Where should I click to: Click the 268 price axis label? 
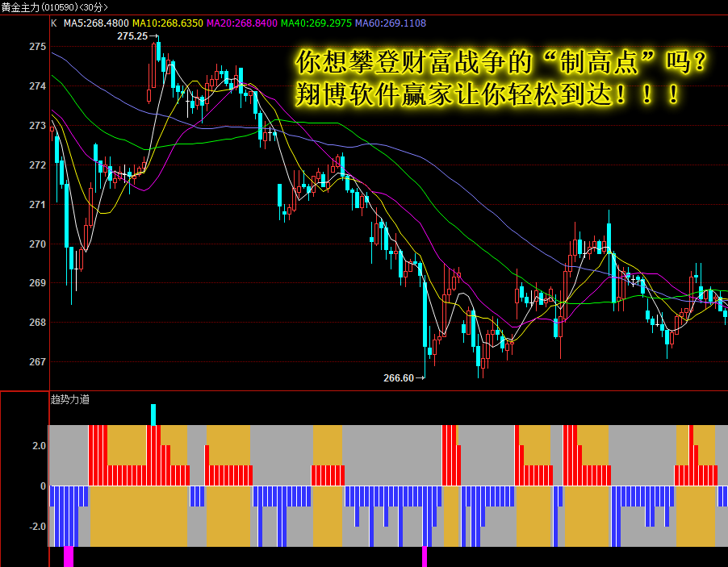click(x=38, y=322)
